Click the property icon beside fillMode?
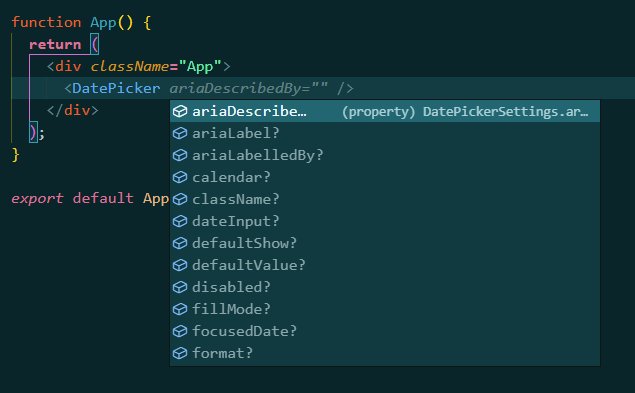Viewport: 635px width, 393px height. coord(180,309)
